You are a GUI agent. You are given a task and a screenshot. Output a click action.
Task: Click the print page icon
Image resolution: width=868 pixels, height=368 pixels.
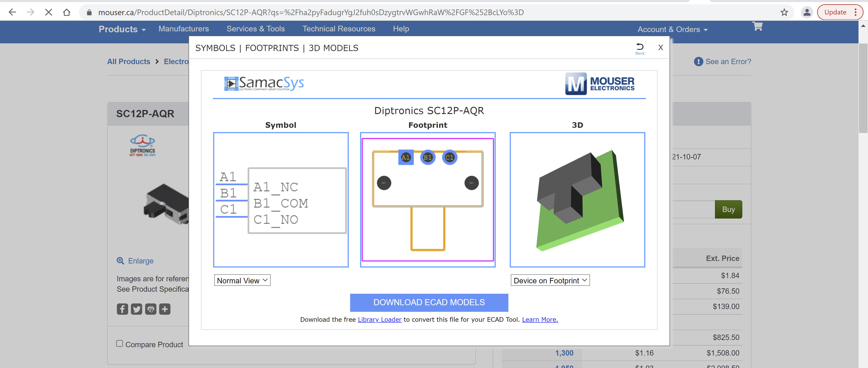click(x=151, y=309)
